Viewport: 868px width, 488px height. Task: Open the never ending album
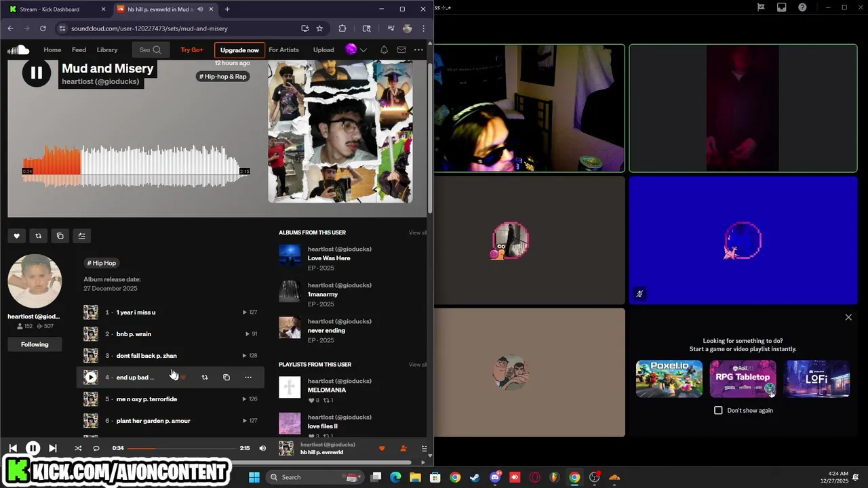pos(326,331)
